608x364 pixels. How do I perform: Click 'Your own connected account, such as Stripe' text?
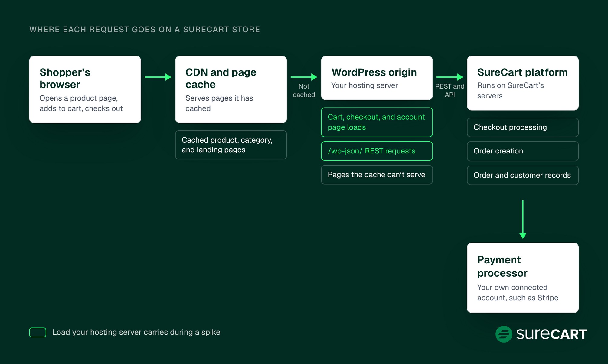[518, 293]
